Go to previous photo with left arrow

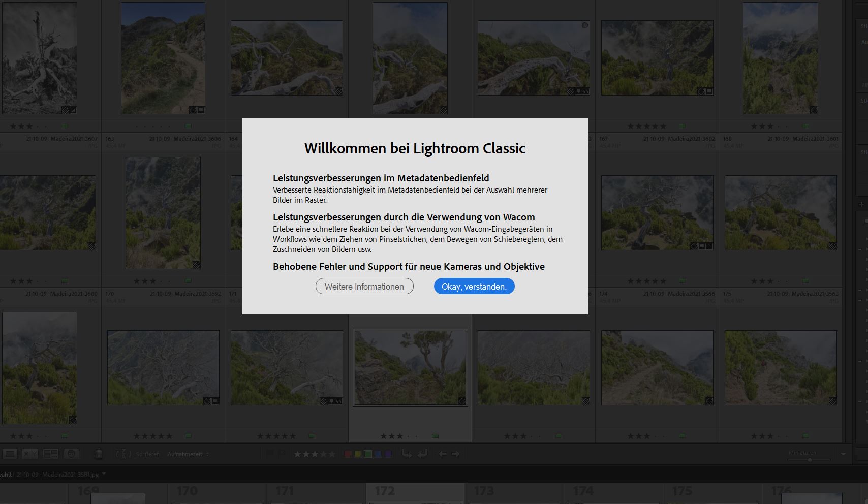[443, 454]
